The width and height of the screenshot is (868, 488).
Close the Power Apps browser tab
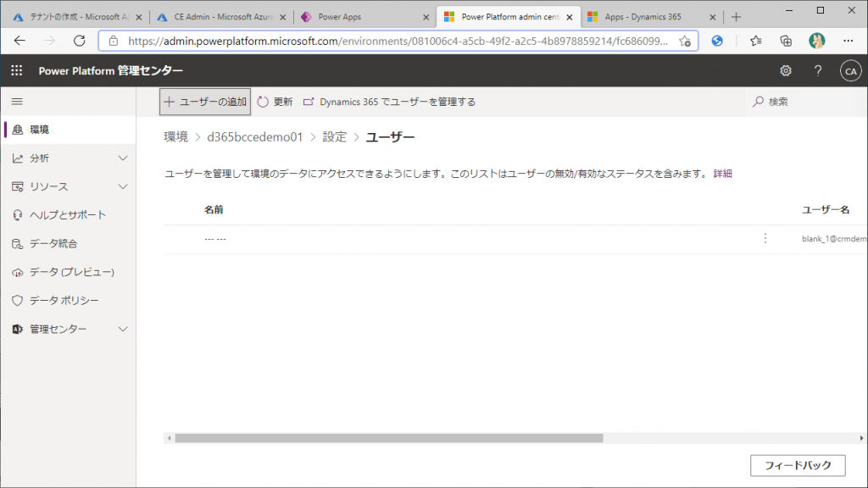coord(426,17)
